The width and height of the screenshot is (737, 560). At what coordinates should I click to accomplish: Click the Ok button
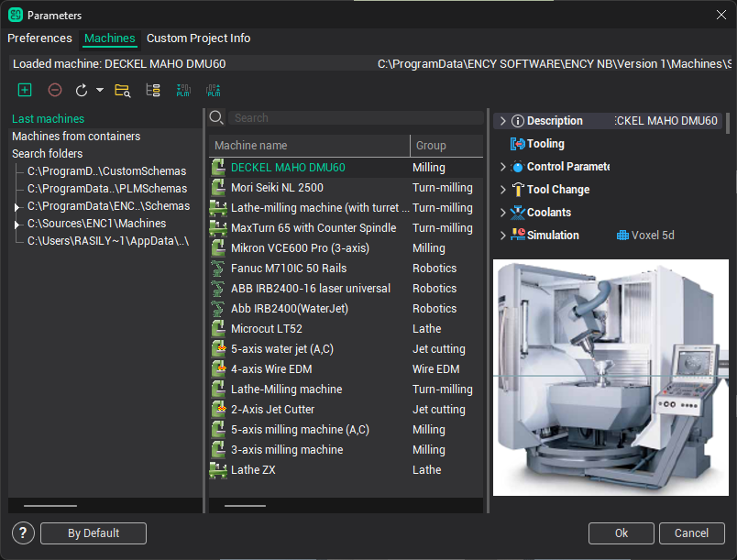621,533
